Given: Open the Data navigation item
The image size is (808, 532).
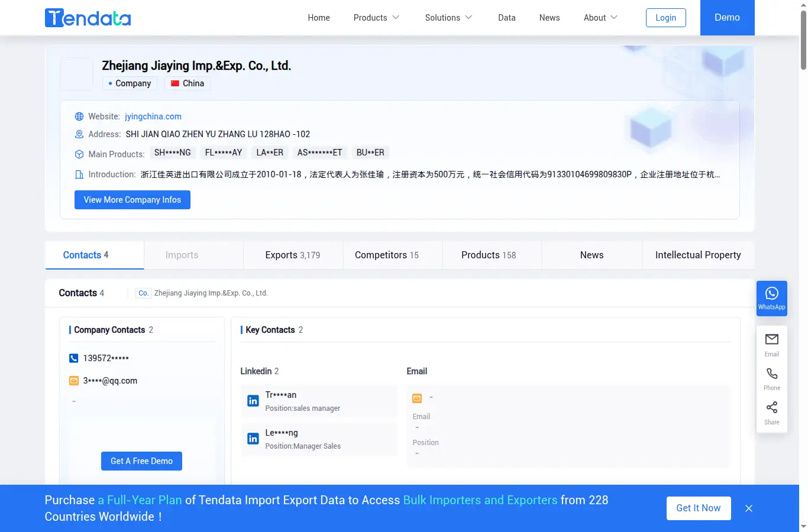Looking at the screenshot, I should pyautogui.click(x=507, y=18).
